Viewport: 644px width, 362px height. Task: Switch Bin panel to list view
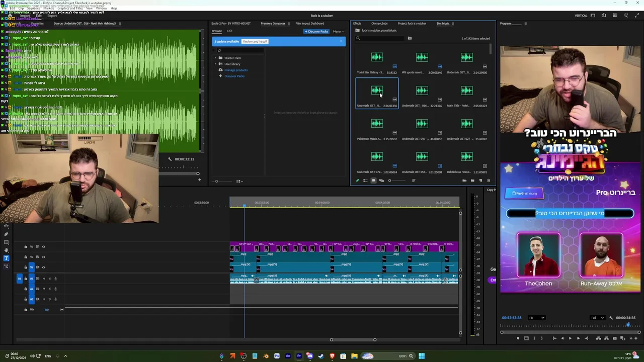(365, 180)
